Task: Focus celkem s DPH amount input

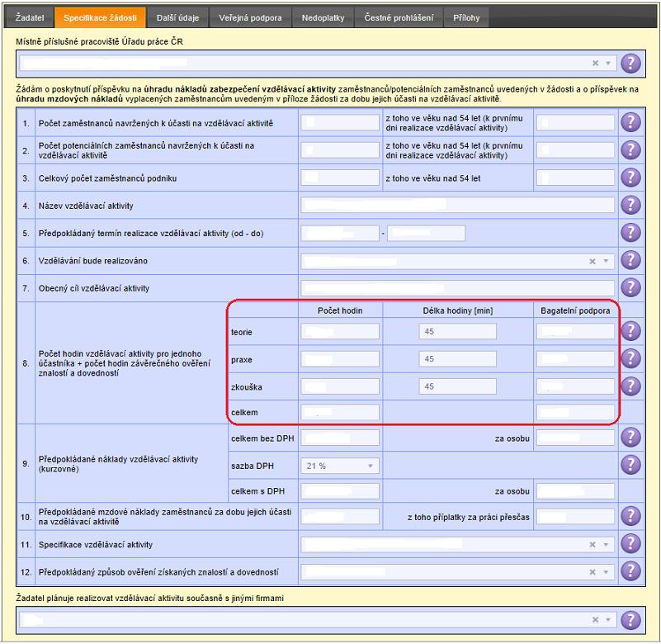Action: pyautogui.click(x=340, y=491)
